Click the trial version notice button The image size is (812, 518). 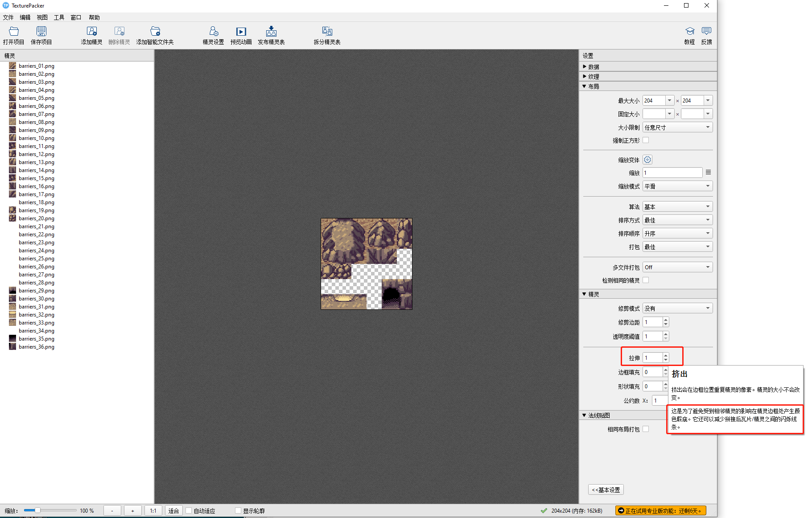[x=661, y=511]
